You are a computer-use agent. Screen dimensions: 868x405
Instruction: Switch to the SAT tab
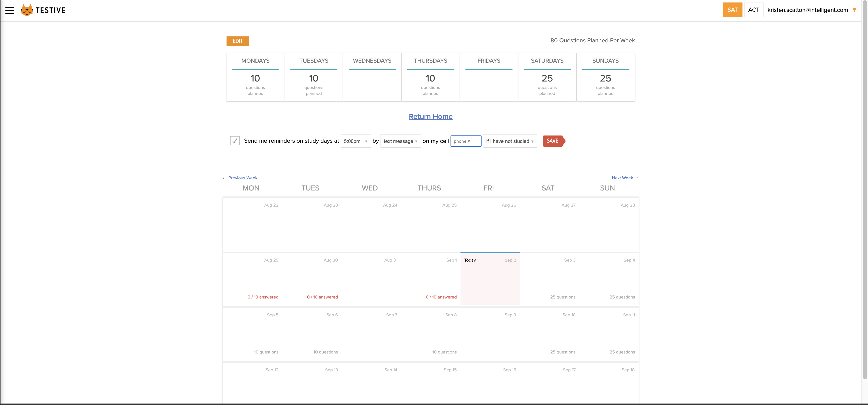732,10
